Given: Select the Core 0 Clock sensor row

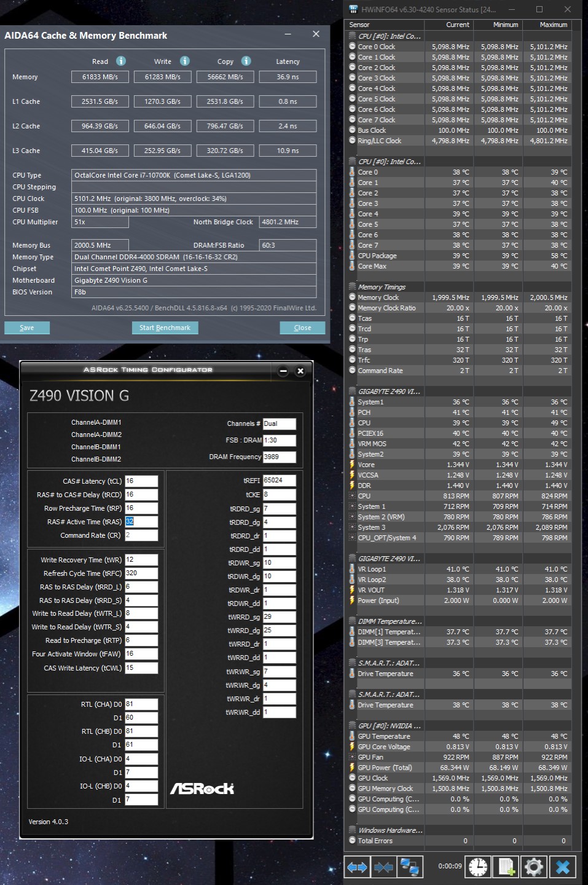Looking at the screenshot, I should [458, 47].
